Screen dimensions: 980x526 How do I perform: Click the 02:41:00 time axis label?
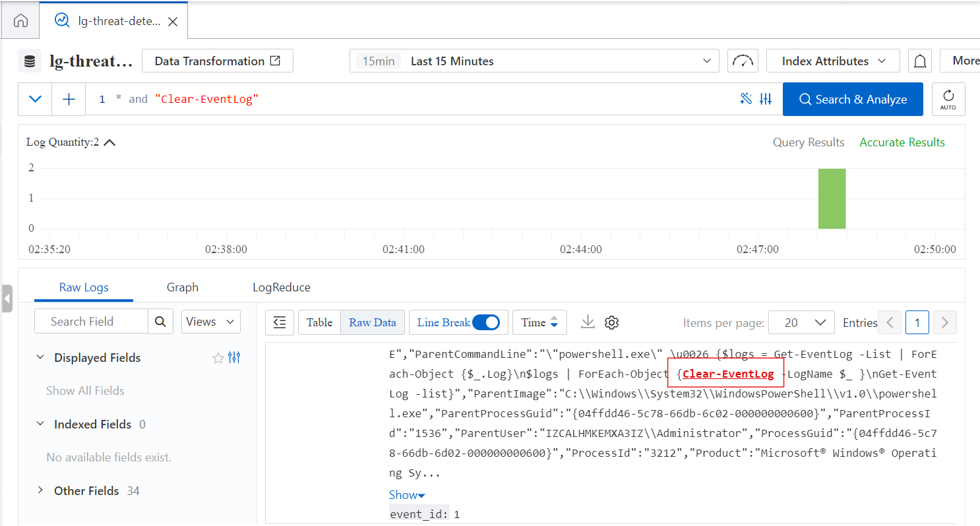(404, 249)
